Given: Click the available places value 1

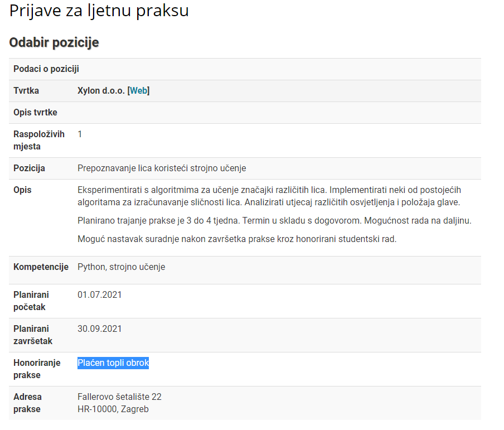Looking at the screenshot, I should (80, 134).
